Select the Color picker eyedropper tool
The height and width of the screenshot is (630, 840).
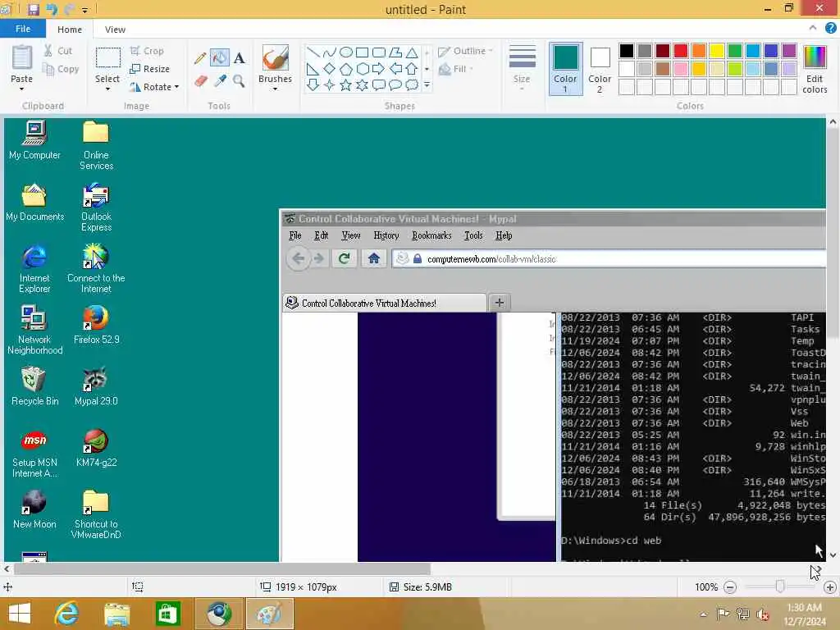[x=220, y=81]
